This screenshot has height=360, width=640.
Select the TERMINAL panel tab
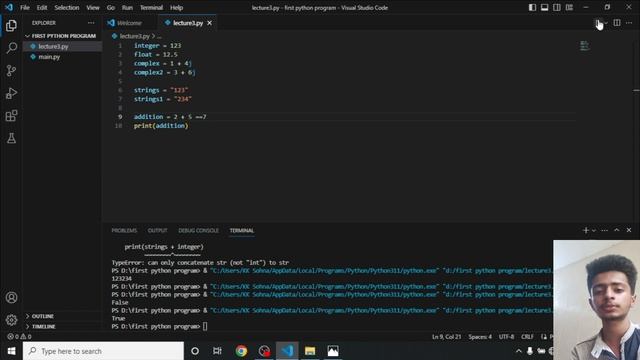pos(242,231)
